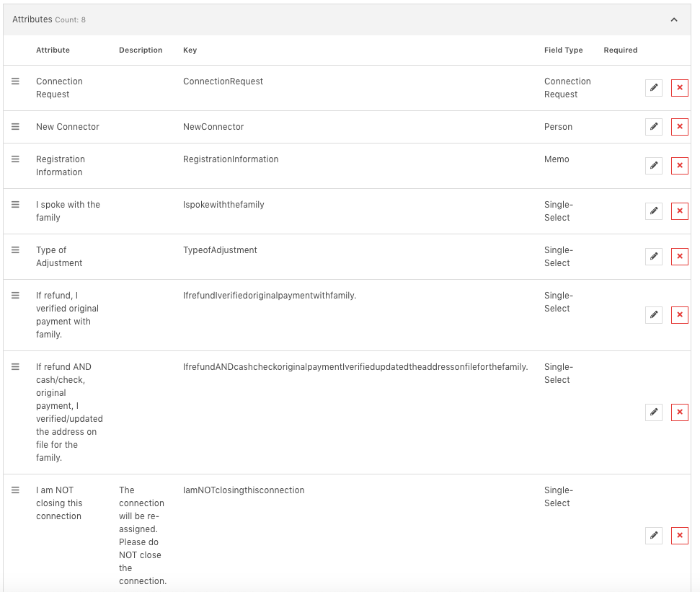Delete 'If refund, I verified original payment' attribute
Image resolution: width=700 pixels, height=592 pixels.
point(680,315)
